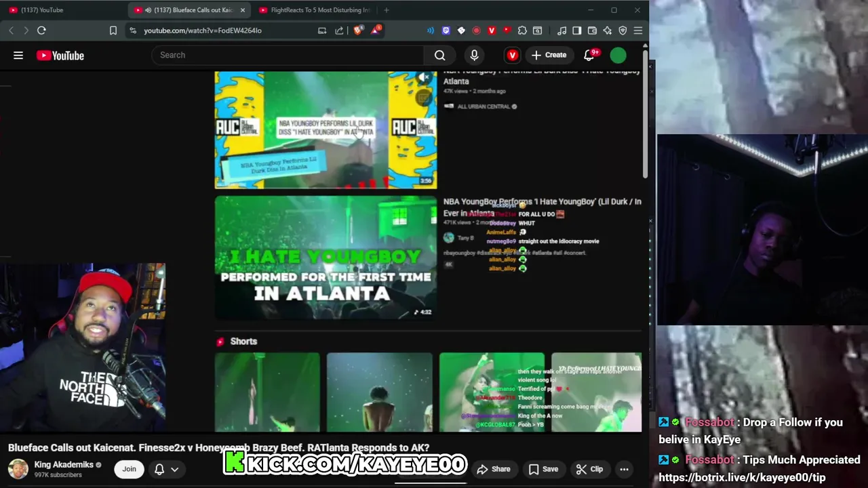The image size is (868, 488).
Task: Bookmark this page
Action: click(x=113, y=30)
